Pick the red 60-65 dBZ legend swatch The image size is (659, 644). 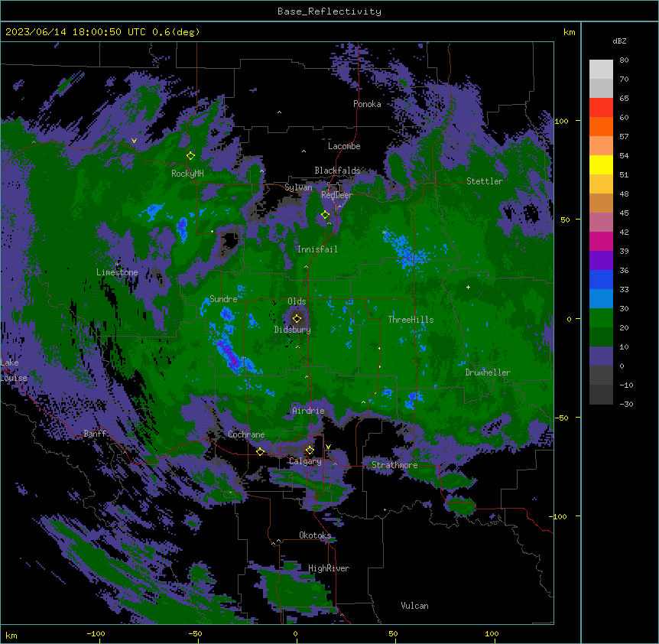[x=601, y=108]
